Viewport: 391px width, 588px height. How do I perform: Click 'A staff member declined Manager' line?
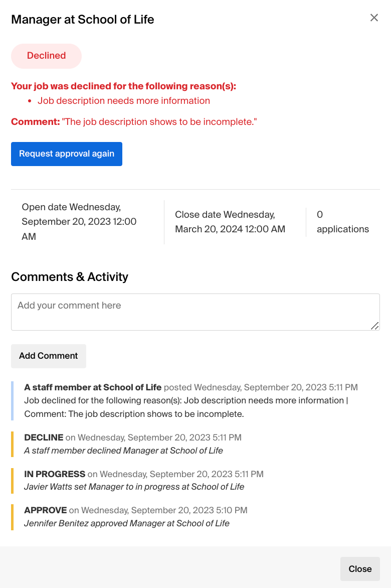click(124, 451)
